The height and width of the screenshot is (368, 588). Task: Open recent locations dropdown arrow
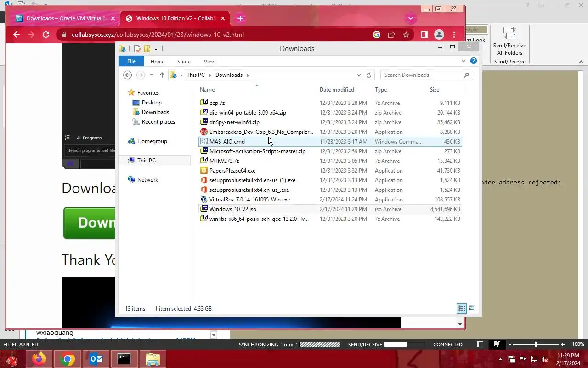[152, 75]
